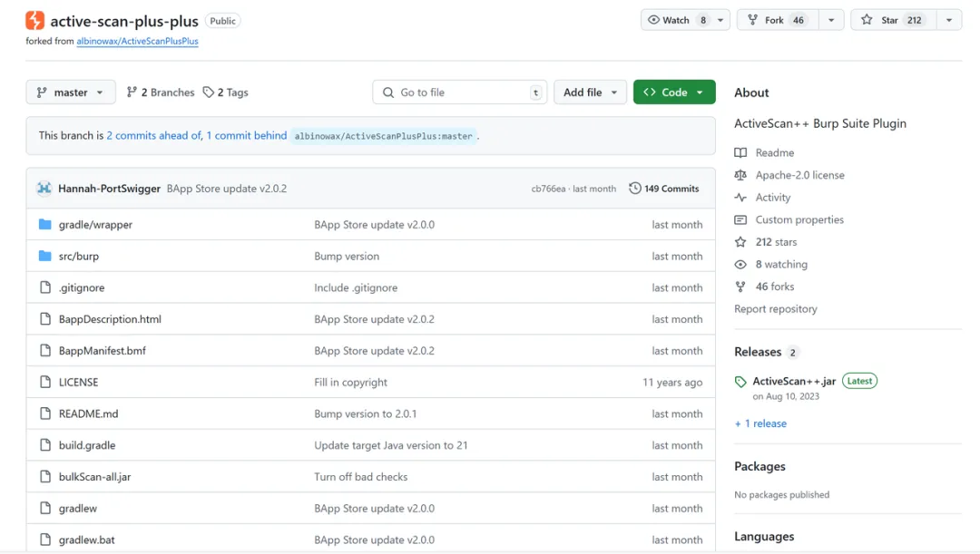Toggle Watch on this repository
Viewport: 980px width, 554px height.
[676, 20]
